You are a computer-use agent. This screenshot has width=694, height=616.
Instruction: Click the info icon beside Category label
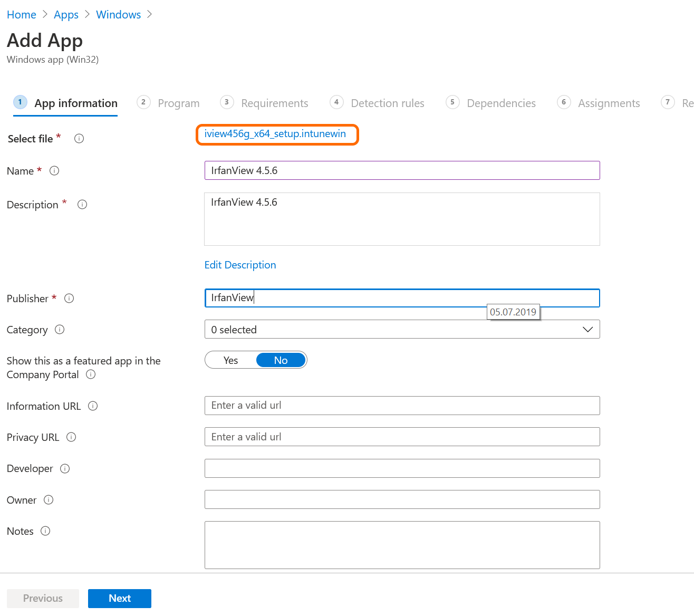click(x=60, y=330)
